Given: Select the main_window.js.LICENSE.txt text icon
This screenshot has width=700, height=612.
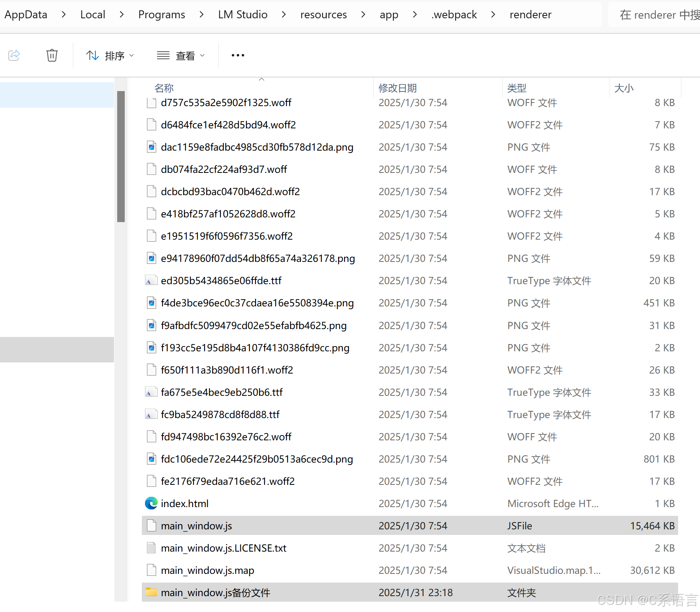Looking at the screenshot, I should coord(151,548).
